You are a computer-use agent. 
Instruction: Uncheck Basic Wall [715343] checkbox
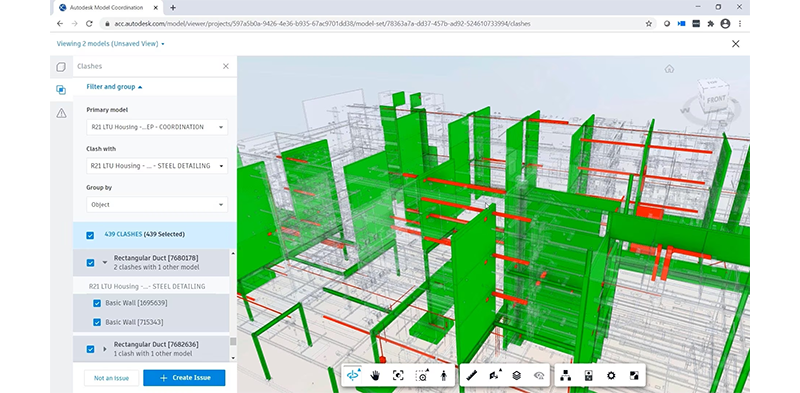click(x=97, y=323)
